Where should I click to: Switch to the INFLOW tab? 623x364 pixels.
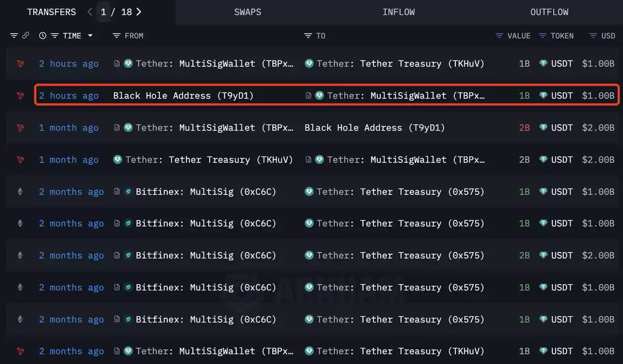click(x=399, y=12)
